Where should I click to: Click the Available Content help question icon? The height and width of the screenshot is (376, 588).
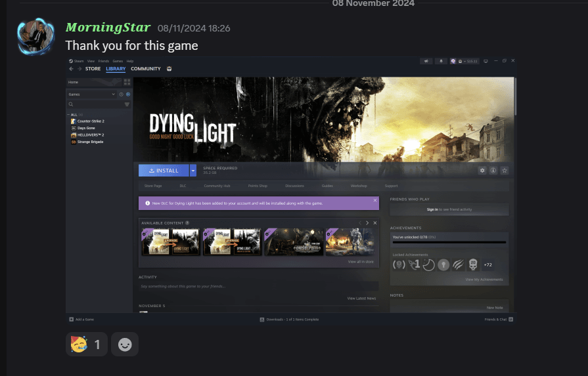point(187,223)
